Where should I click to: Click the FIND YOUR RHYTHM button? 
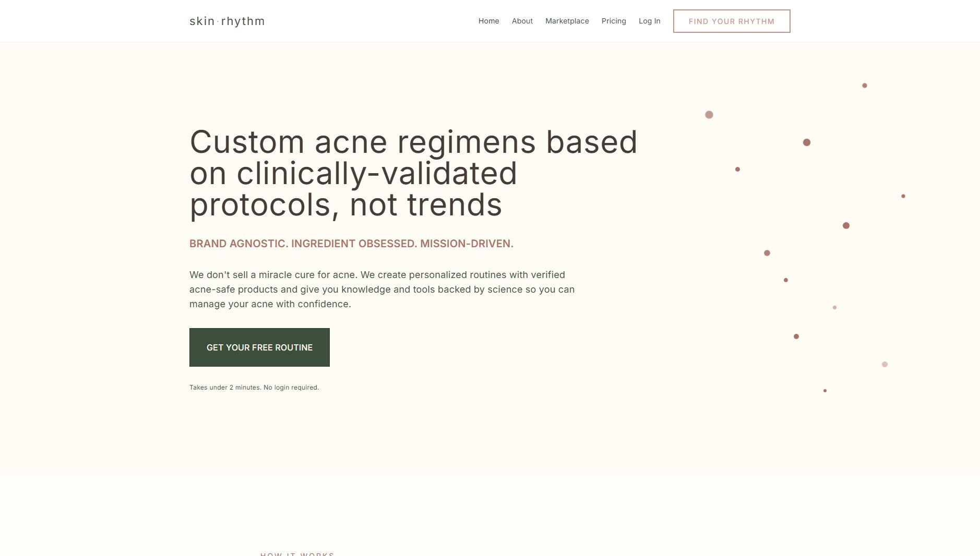[731, 21]
